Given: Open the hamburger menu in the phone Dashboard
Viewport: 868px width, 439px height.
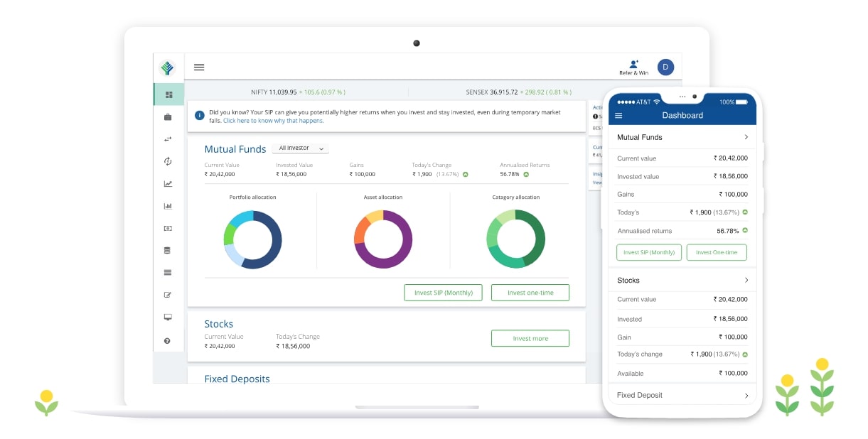Looking at the screenshot, I should point(618,116).
